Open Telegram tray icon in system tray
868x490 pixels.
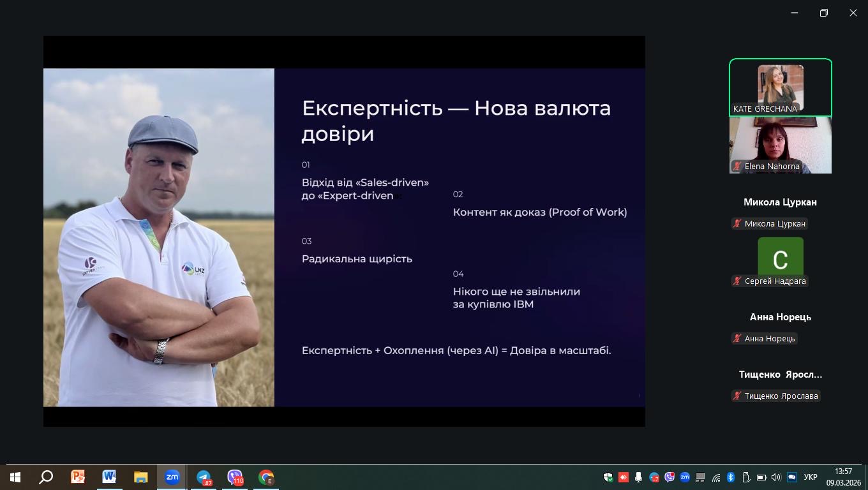click(x=654, y=477)
